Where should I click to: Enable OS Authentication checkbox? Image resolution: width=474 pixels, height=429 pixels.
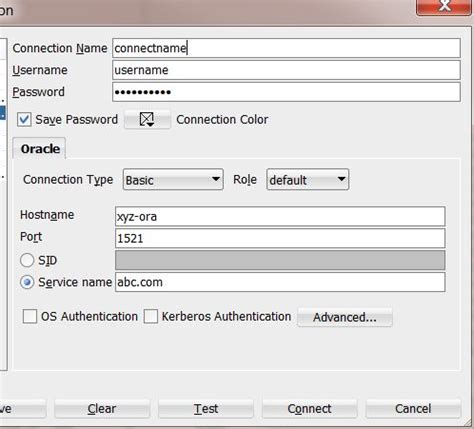coord(30,316)
